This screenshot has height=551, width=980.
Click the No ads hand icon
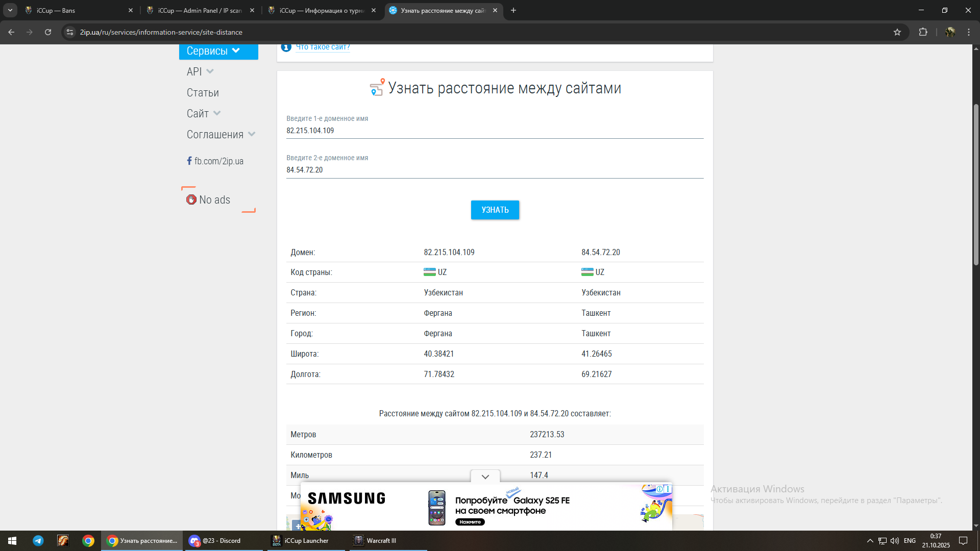(x=191, y=199)
